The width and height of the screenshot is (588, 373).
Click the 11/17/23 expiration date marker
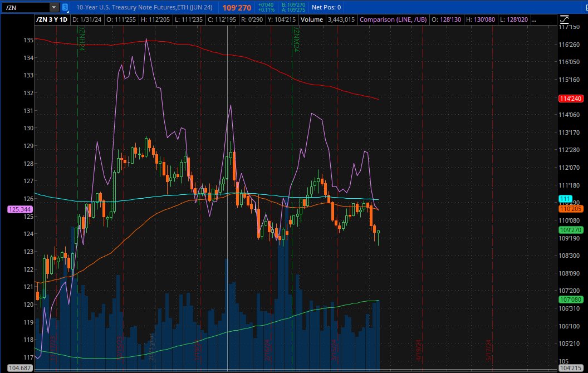point(52,349)
